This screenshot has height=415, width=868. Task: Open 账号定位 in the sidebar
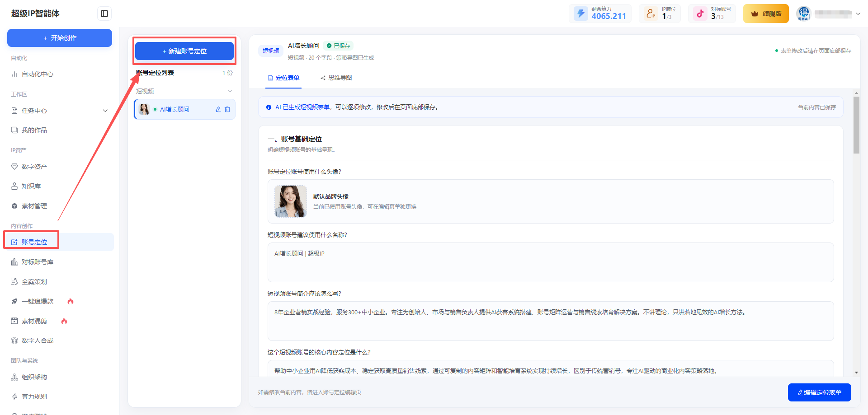(x=60, y=242)
